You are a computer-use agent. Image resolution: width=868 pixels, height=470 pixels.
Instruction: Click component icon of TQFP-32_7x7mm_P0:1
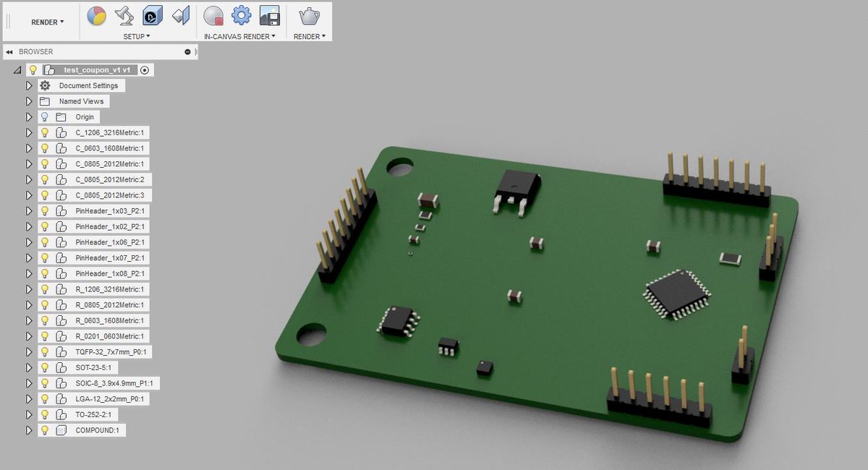click(61, 352)
